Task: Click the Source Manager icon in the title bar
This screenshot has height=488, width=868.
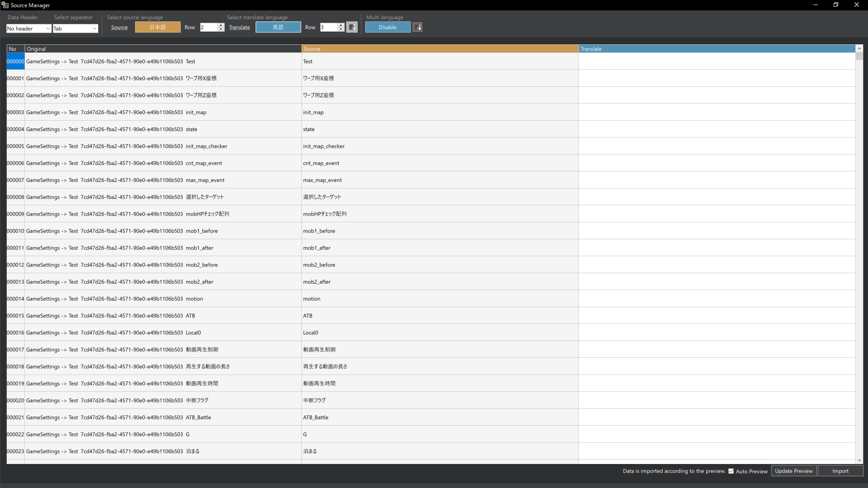Action: point(5,5)
